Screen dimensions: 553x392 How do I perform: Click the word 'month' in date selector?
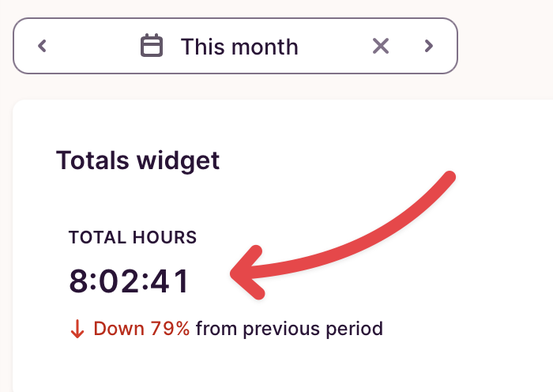(265, 47)
